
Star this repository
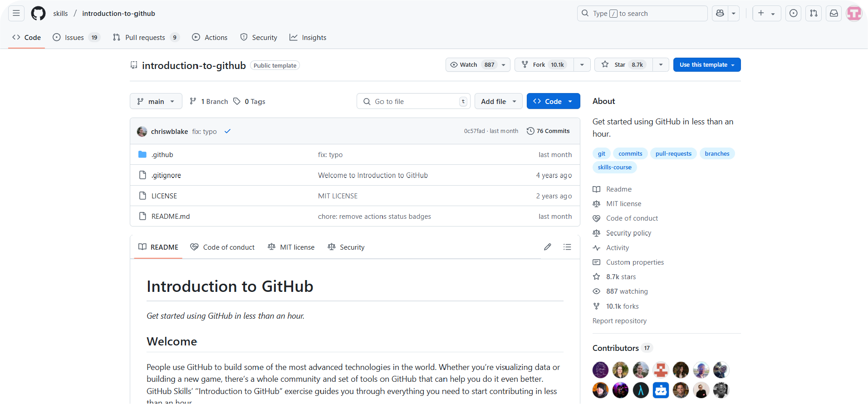pos(624,64)
